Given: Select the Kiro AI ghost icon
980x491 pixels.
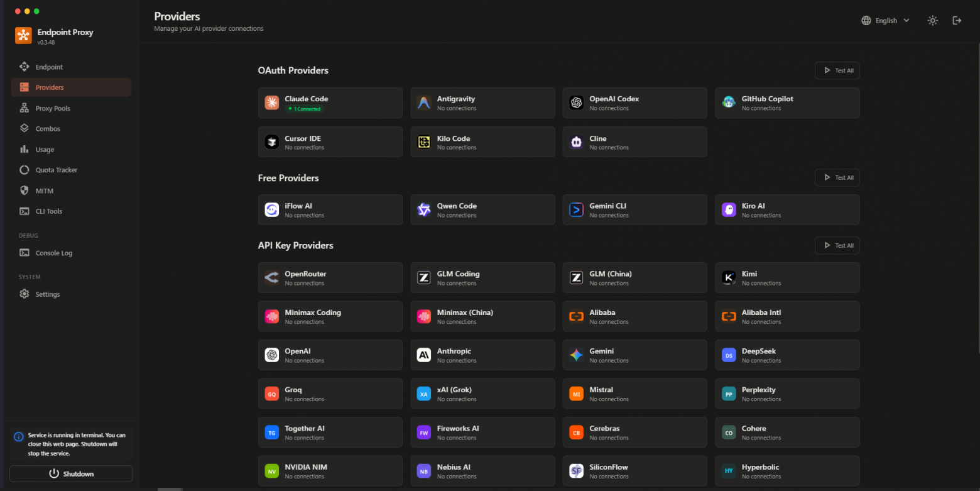Looking at the screenshot, I should tap(729, 210).
